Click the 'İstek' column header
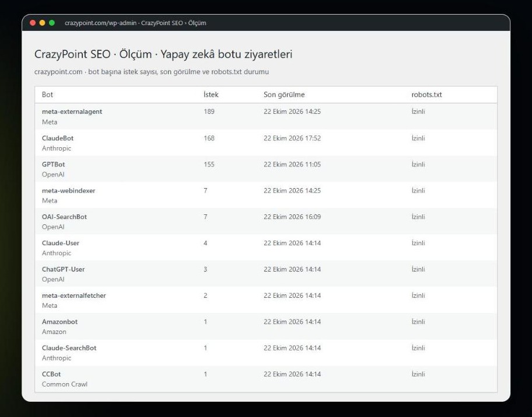Viewport: 532px width, 417px height. (211, 95)
